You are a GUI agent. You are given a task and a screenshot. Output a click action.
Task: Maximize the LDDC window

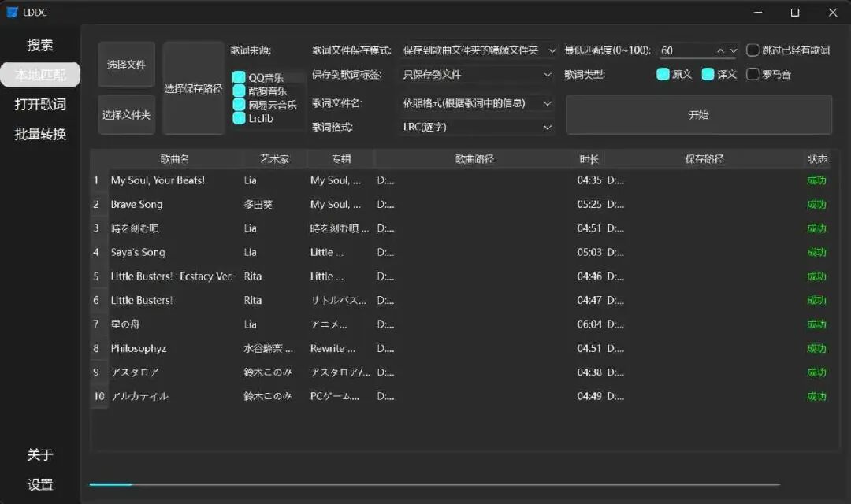[795, 12]
